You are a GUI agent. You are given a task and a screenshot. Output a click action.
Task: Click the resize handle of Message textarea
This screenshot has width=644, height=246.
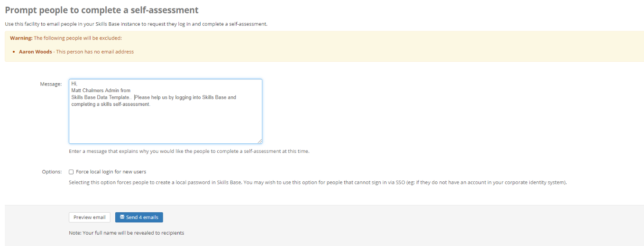point(260,141)
